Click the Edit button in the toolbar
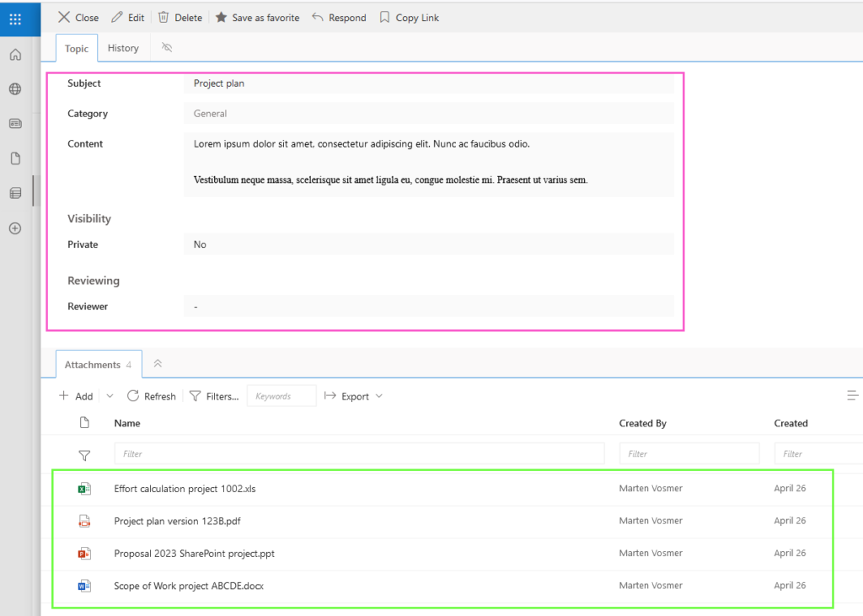 (127, 17)
